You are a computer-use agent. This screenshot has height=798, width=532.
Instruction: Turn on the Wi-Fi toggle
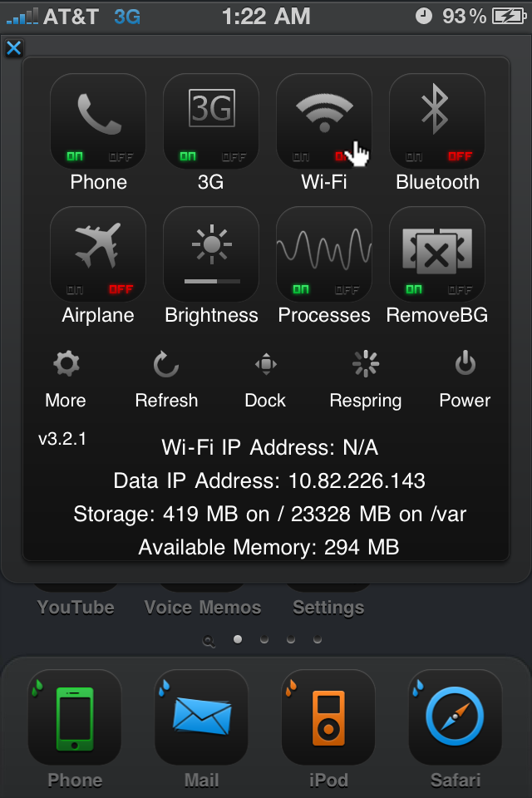pos(324,121)
